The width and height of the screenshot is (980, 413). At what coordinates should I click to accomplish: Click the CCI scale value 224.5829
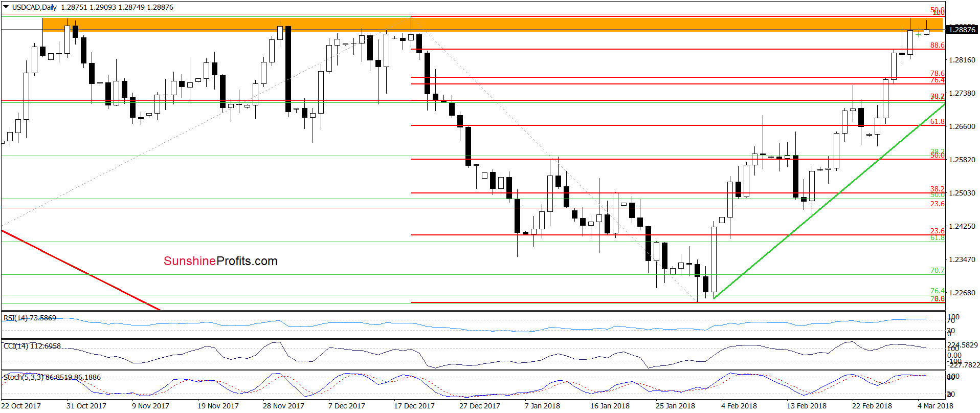click(x=963, y=345)
